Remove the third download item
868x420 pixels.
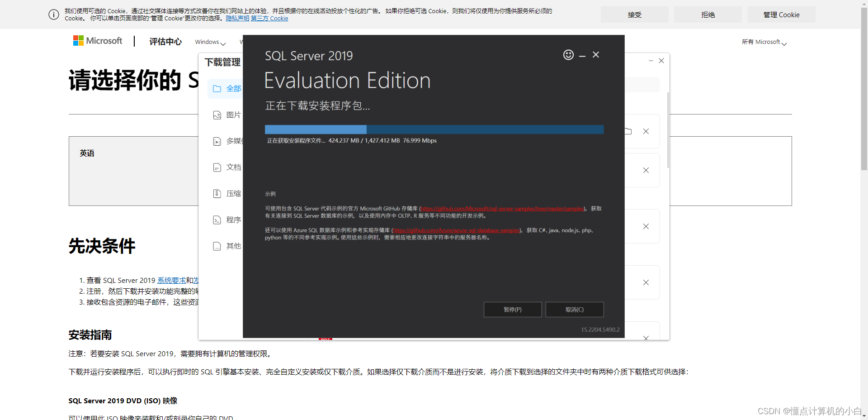[646, 226]
